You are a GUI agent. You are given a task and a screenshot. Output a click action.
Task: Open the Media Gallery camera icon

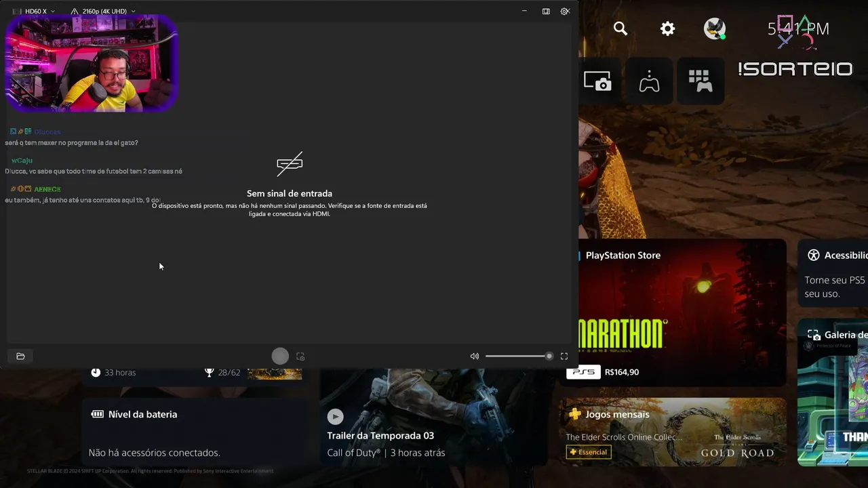coord(597,81)
